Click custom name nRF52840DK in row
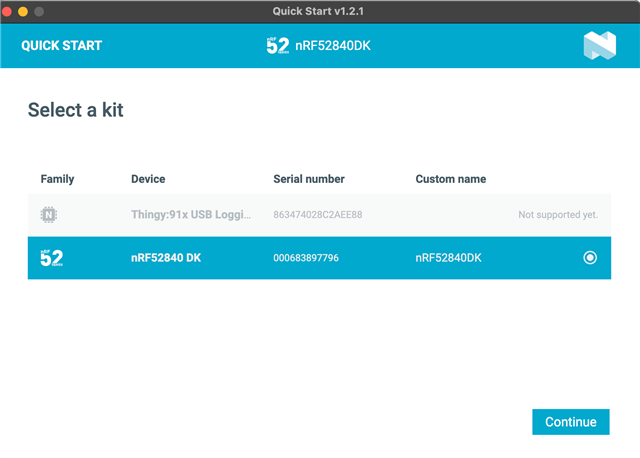This screenshot has height=458, width=640. (x=448, y=258)
